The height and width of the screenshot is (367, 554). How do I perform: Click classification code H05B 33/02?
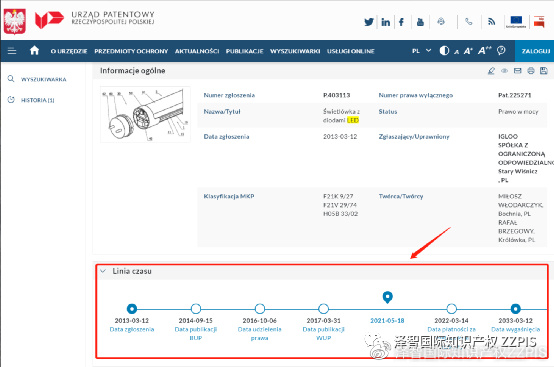tap(340, 214)
